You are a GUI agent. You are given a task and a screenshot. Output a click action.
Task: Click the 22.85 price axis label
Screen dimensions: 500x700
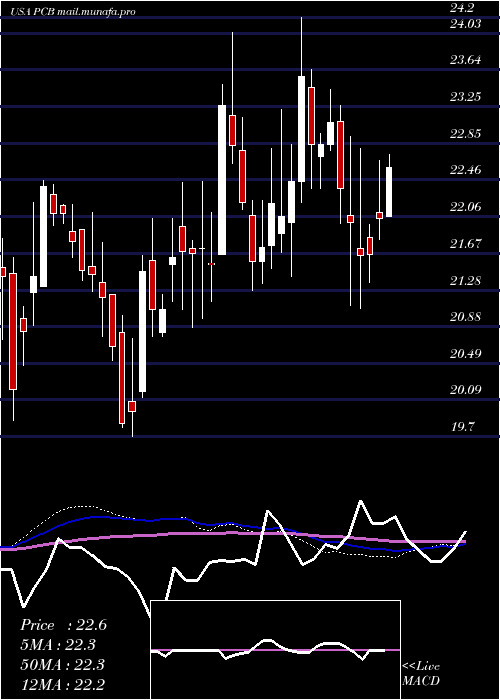point(466,133)
